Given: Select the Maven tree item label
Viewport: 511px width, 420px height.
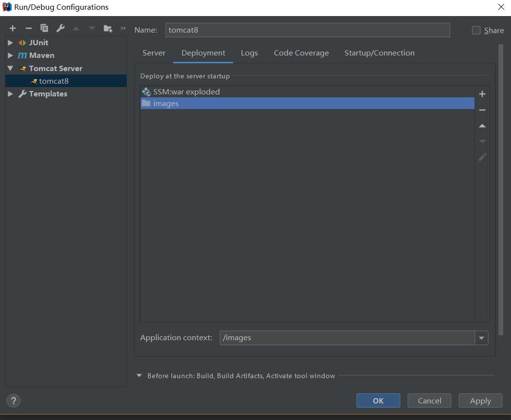Looking at the screenshot, I should pos(42,55).
